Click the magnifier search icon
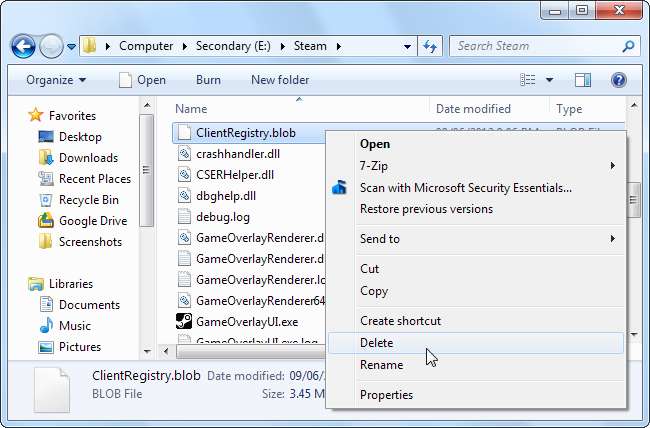The image size is (650, 428). tap(628, 46)
